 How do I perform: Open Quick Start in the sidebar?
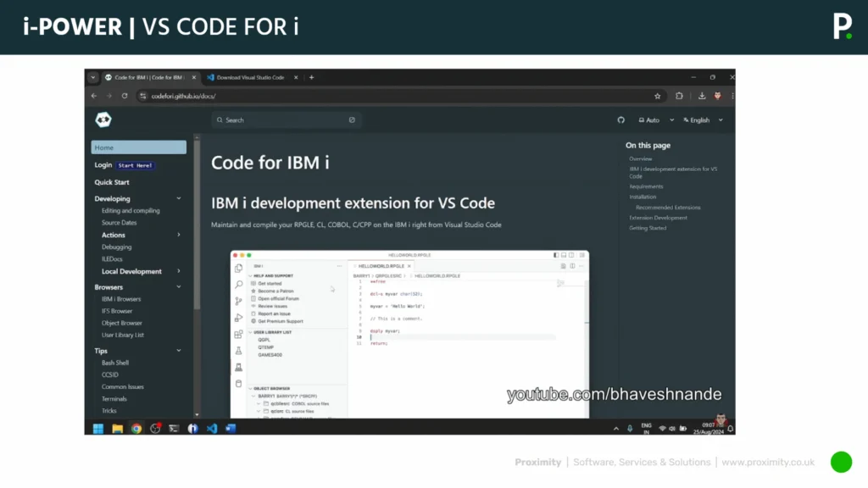coord(112,182)
